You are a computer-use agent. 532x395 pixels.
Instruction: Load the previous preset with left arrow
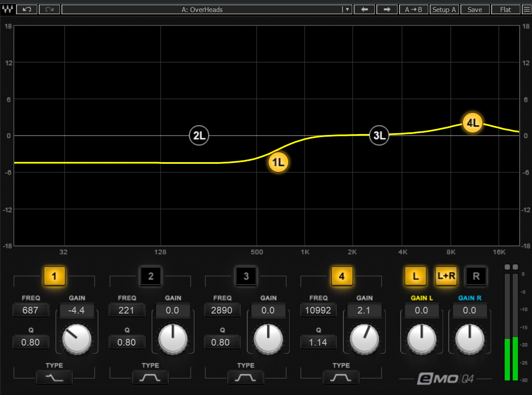click(365, 9)
